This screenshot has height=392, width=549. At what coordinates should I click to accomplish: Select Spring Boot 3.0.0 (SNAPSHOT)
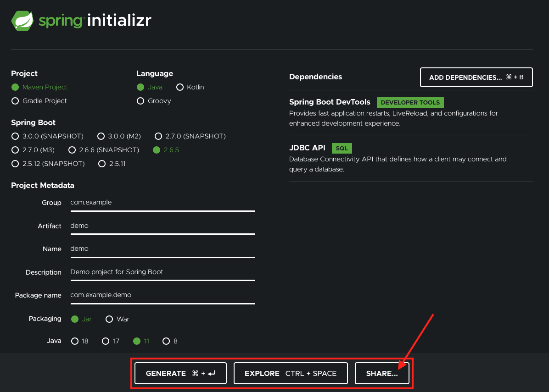click(x=15, y=136)
